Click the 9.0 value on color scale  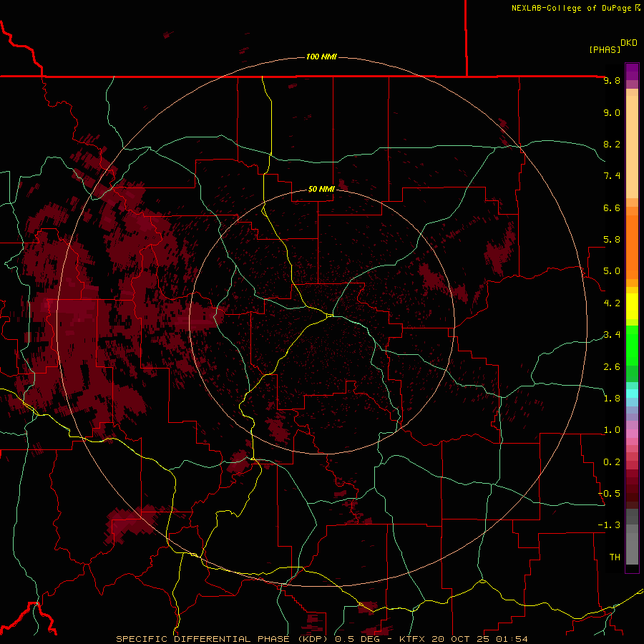click(612, 112)
